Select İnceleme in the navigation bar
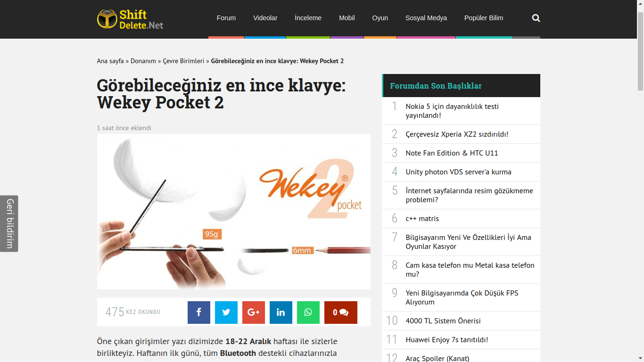The image size is (644, 362). 308,18
